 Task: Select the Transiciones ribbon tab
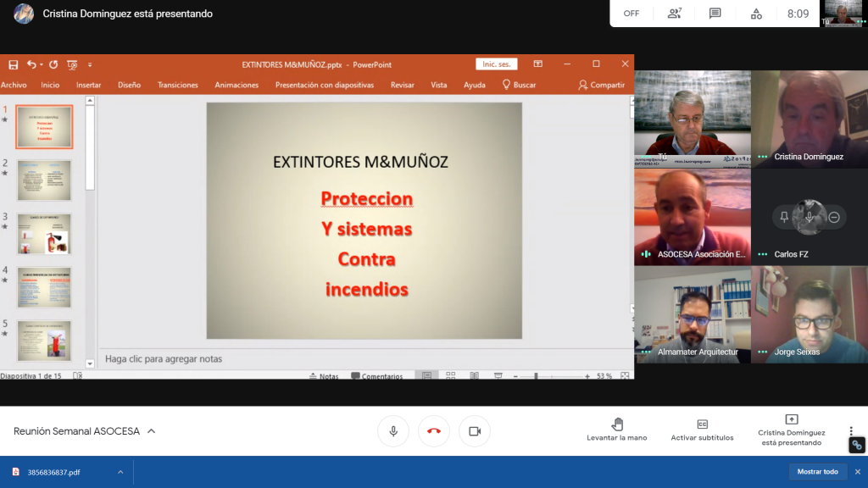tap(178, 85)
